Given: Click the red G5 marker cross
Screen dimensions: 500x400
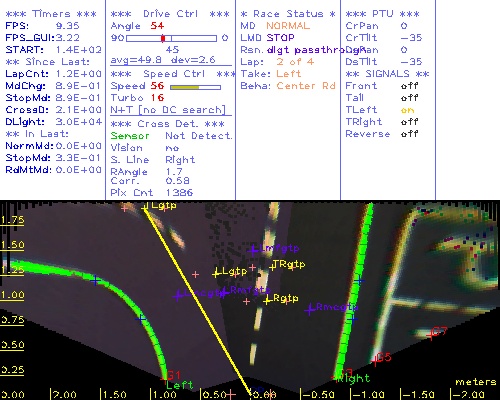Looking at the screenshot, I should coord(376,360).
